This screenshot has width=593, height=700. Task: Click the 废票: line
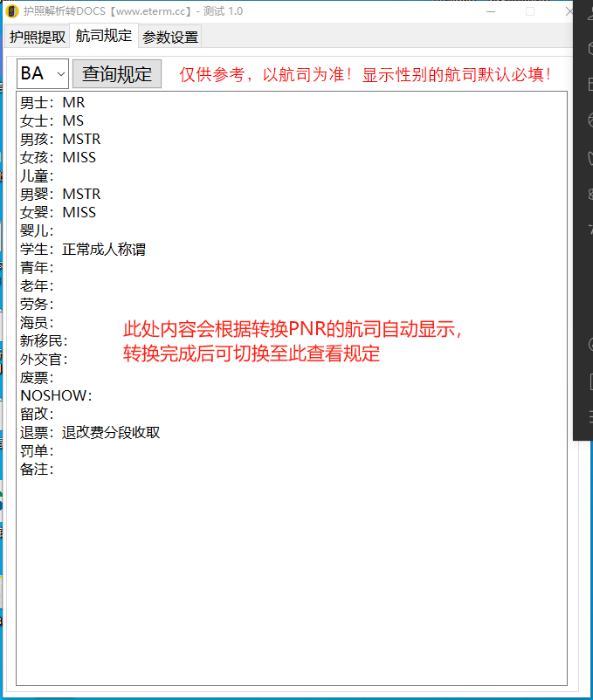point(37,378)
